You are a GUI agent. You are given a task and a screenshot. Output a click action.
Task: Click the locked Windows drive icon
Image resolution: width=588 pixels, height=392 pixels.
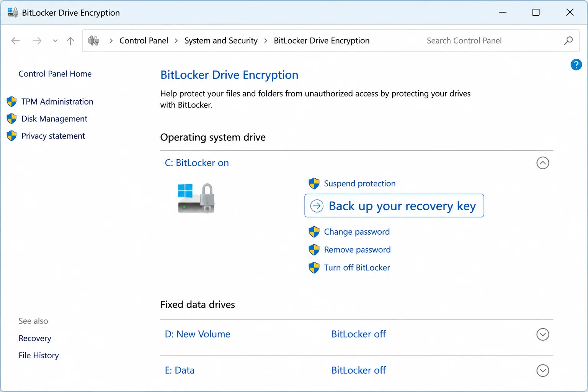(x=196, y=198)
